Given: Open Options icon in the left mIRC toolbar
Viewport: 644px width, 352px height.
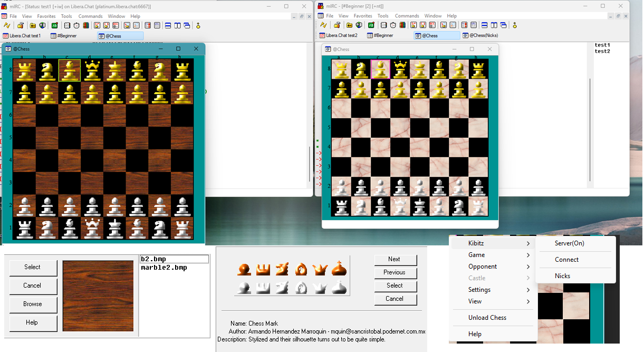Looking at the screenshot, I should point(20,25).
